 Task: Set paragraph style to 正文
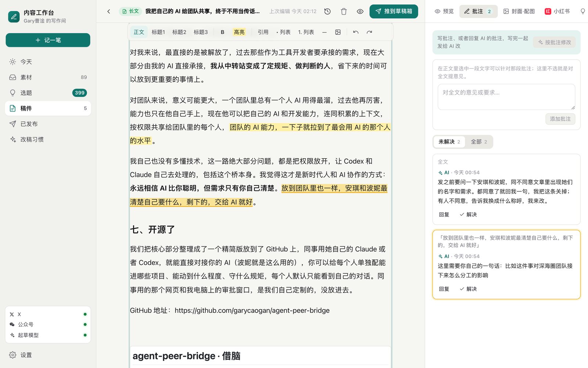(x=139, y=32)
